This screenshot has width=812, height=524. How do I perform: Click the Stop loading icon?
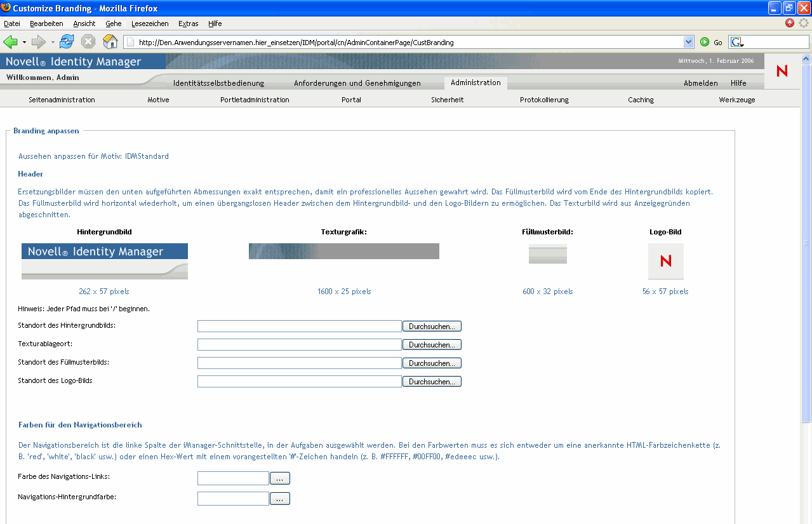[88, 42]
